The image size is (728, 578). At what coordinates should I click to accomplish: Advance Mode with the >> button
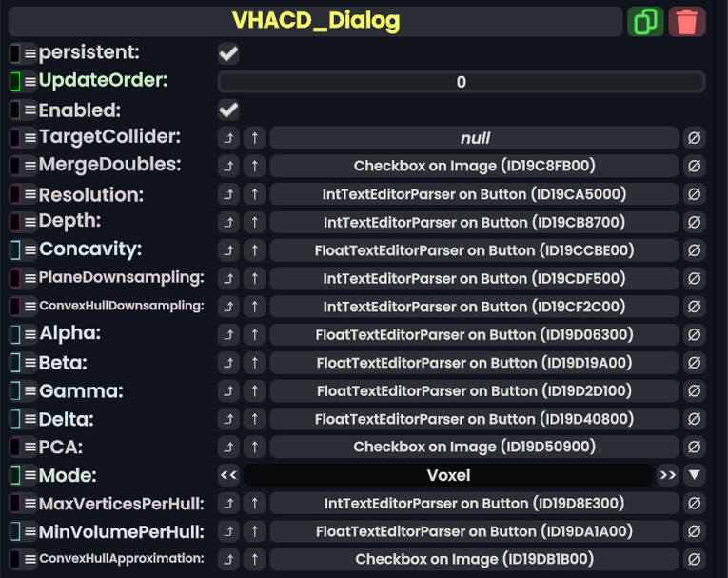(668, 475)
